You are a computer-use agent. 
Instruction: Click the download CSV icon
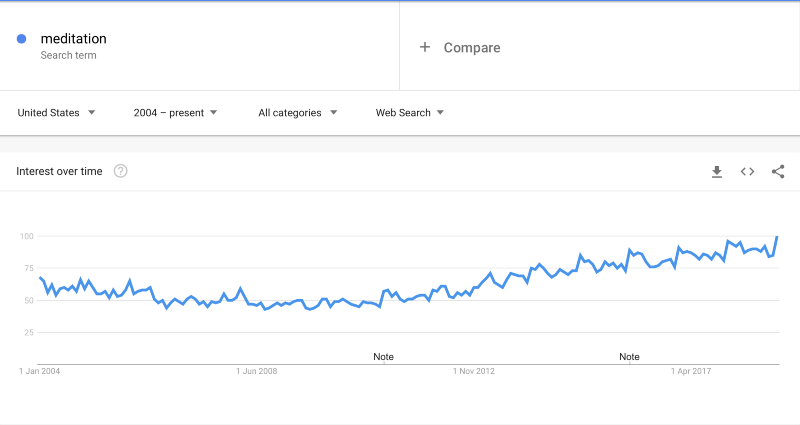[717, 172]
